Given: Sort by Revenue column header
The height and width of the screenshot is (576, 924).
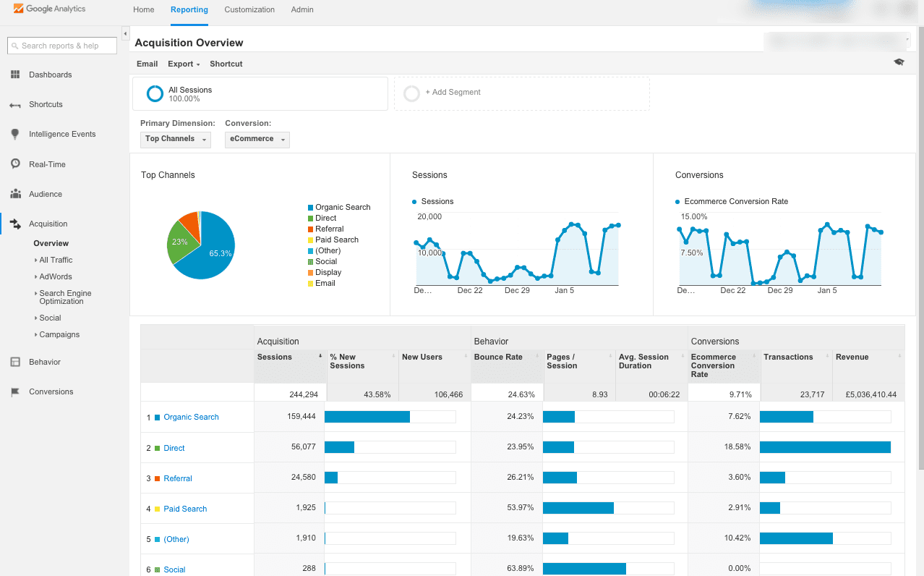Looking at the screenshot, I should (868, 365).
